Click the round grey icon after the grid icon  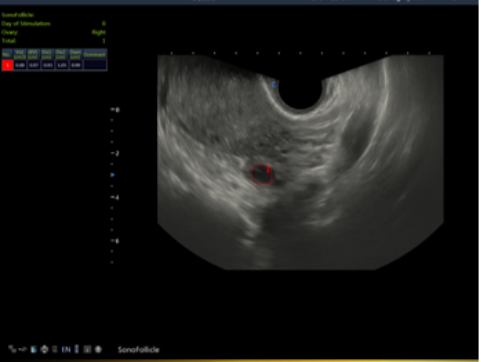point(98,349)
